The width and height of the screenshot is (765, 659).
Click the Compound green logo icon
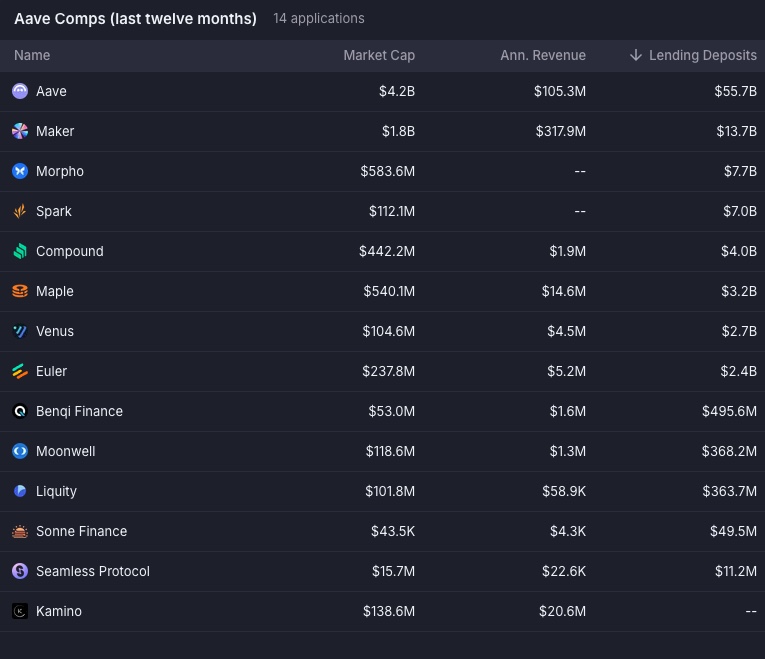[x=20, y=251]
